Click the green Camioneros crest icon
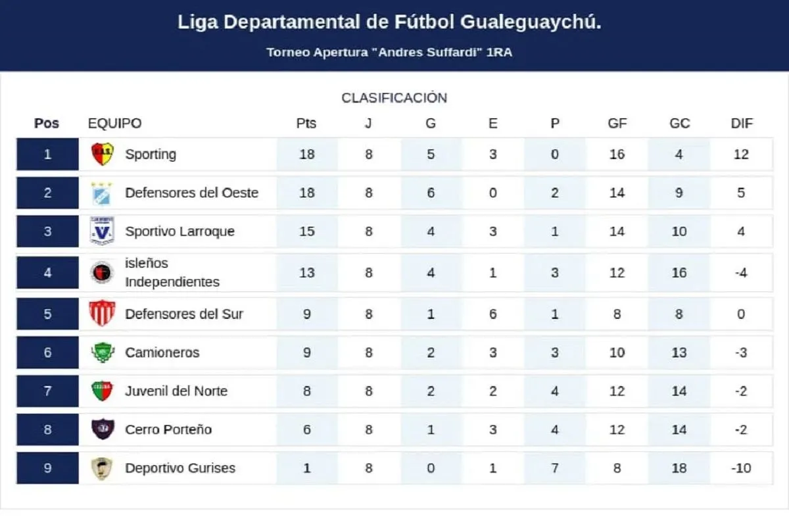Image resolution: width=789 pixels, height=532 pixels. coord(102,352)
